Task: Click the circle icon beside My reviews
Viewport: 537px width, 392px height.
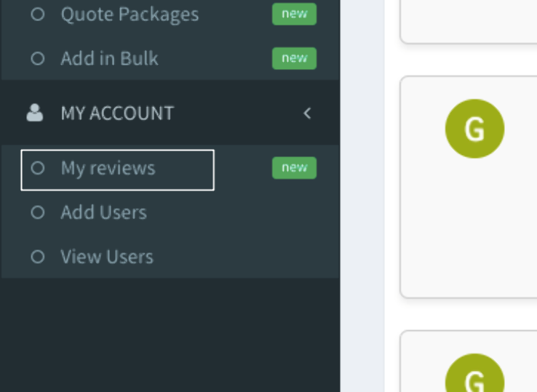Action: (x=38, y=168)
